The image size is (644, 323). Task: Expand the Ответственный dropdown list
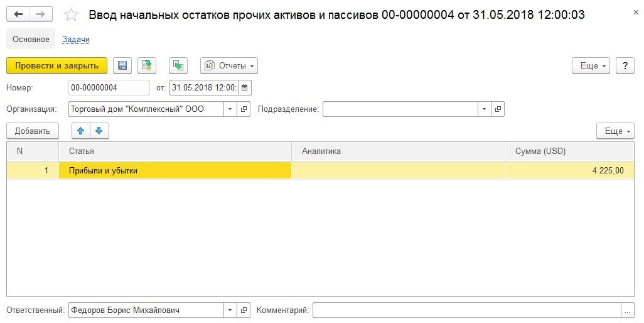point(230,310)
